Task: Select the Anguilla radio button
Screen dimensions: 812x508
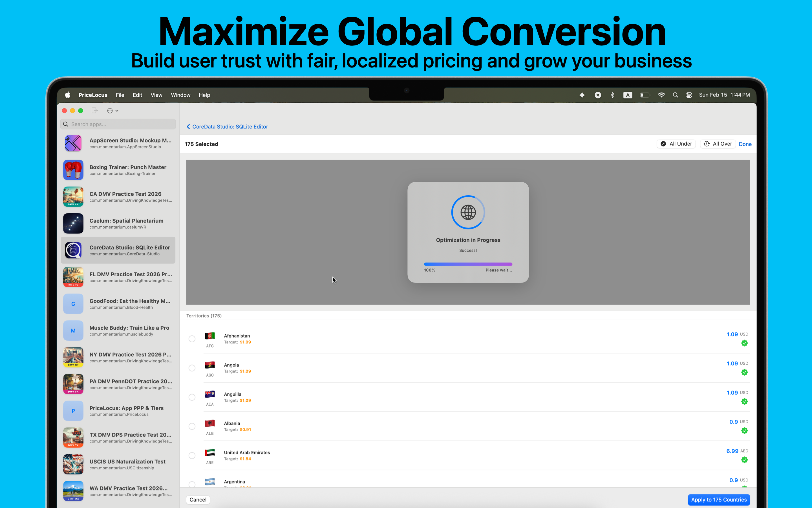Action: (x=192, y=397)
